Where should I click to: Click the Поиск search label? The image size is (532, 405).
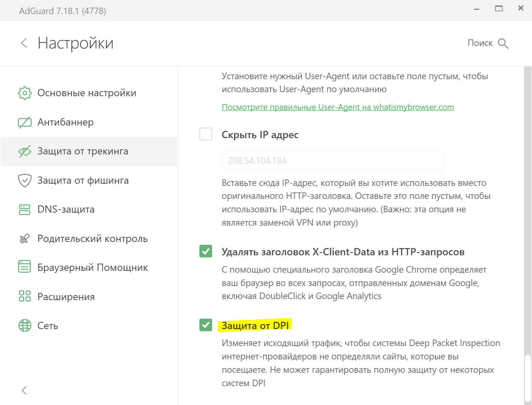(480, 43)
